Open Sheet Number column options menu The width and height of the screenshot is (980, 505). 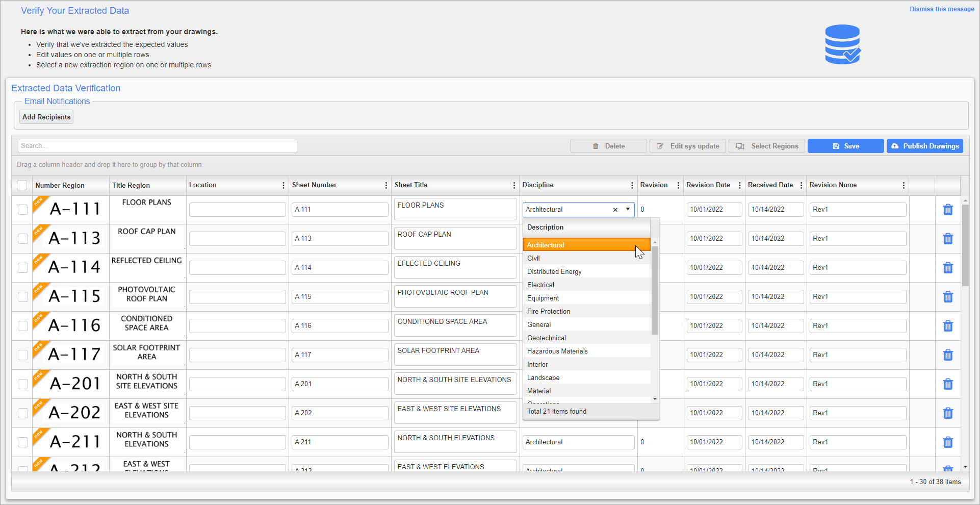point(386,186)
